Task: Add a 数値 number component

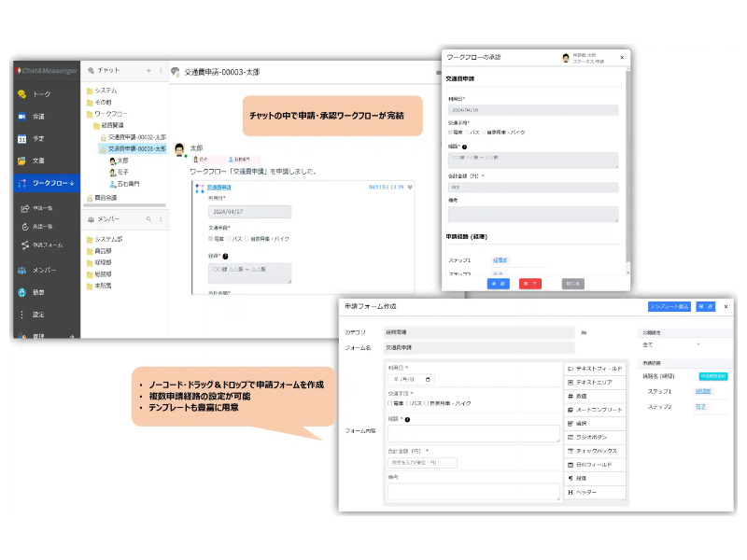Action: tap(595, 396)
